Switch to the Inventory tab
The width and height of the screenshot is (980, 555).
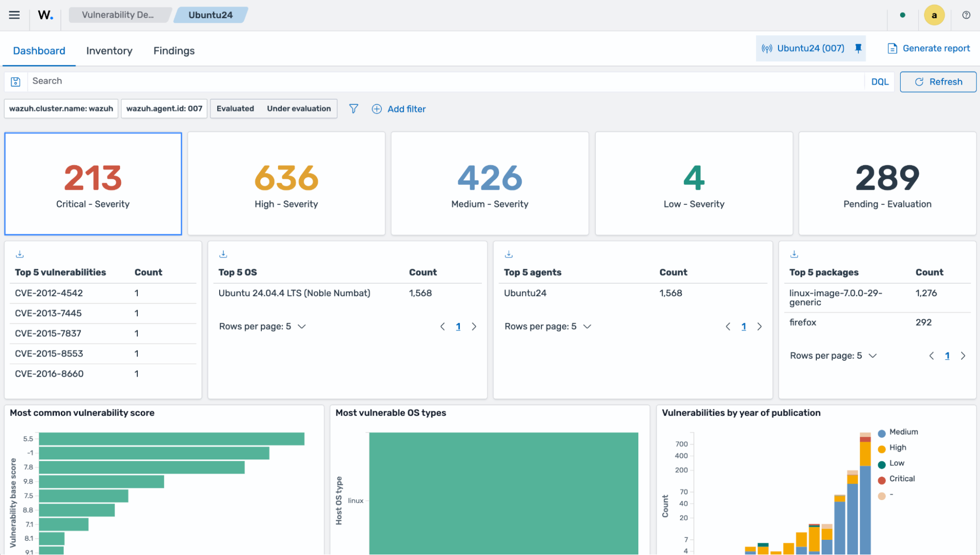point(109,51)
